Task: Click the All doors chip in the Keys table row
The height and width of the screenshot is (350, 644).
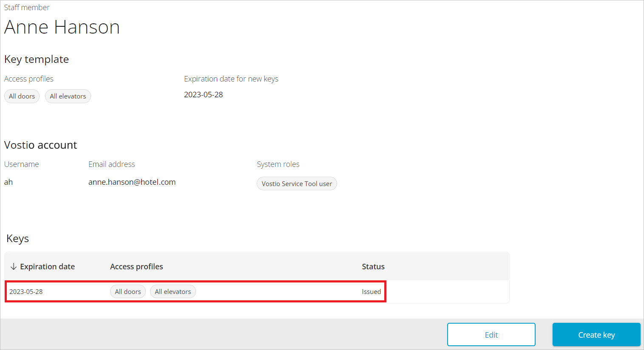Action: click(128, 291)
